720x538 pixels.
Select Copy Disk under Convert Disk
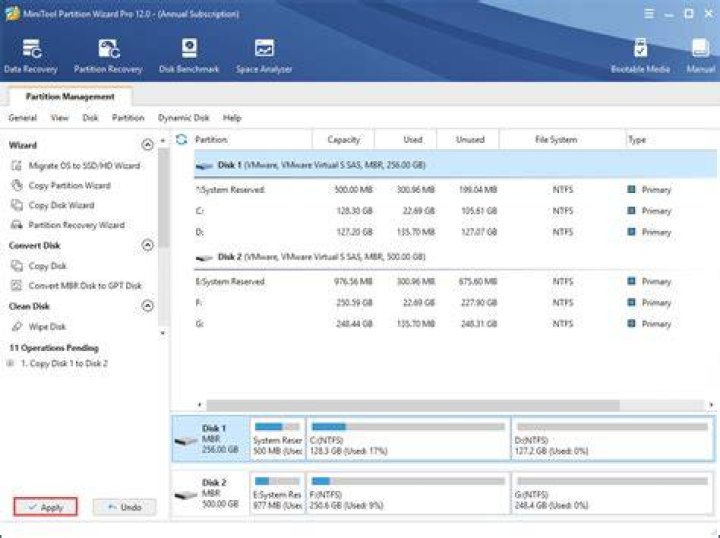point(39,266)
